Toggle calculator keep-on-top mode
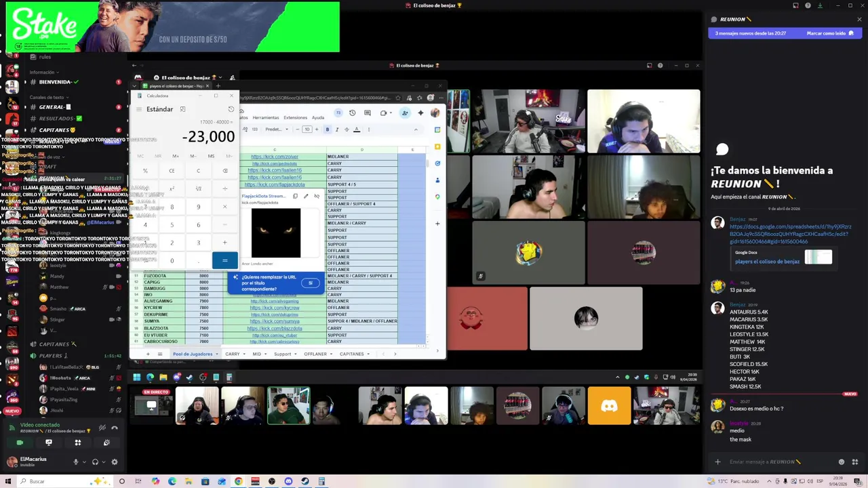 (x=182, y=109)
